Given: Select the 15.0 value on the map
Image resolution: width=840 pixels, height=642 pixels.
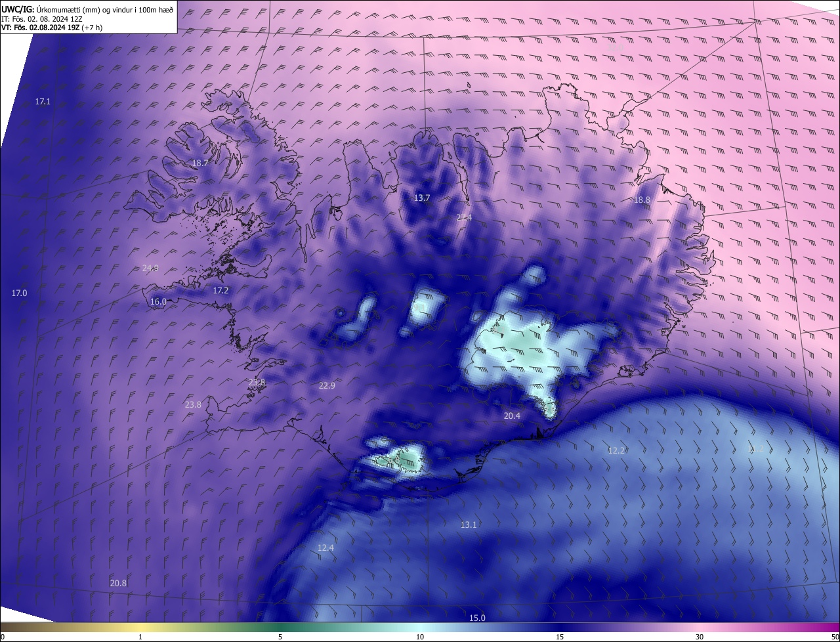Looking at the screenshot, I should coord(477,618).
